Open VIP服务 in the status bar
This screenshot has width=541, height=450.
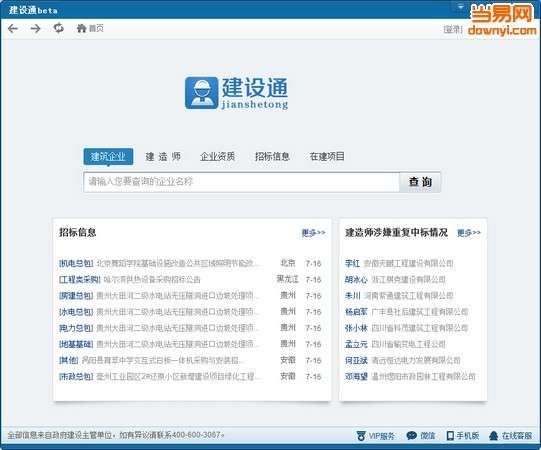[375, 436]
